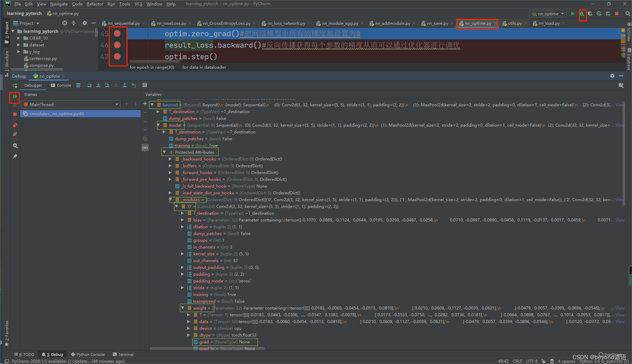Screen dimensions: 632x364
Task: Click the Rerun icon in the debug sidebar
Action: 15,85
